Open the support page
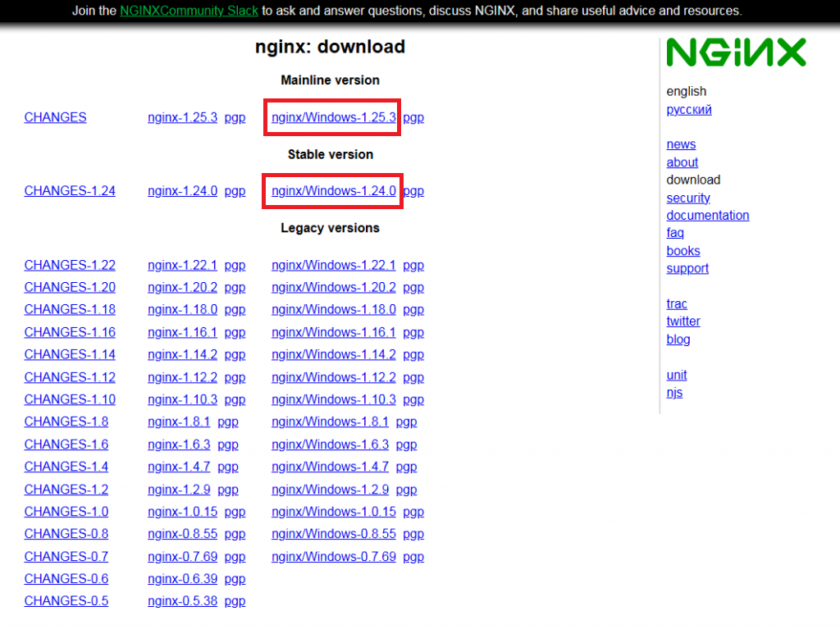Viewport: 840px width, 629px height. click(687, 268)
